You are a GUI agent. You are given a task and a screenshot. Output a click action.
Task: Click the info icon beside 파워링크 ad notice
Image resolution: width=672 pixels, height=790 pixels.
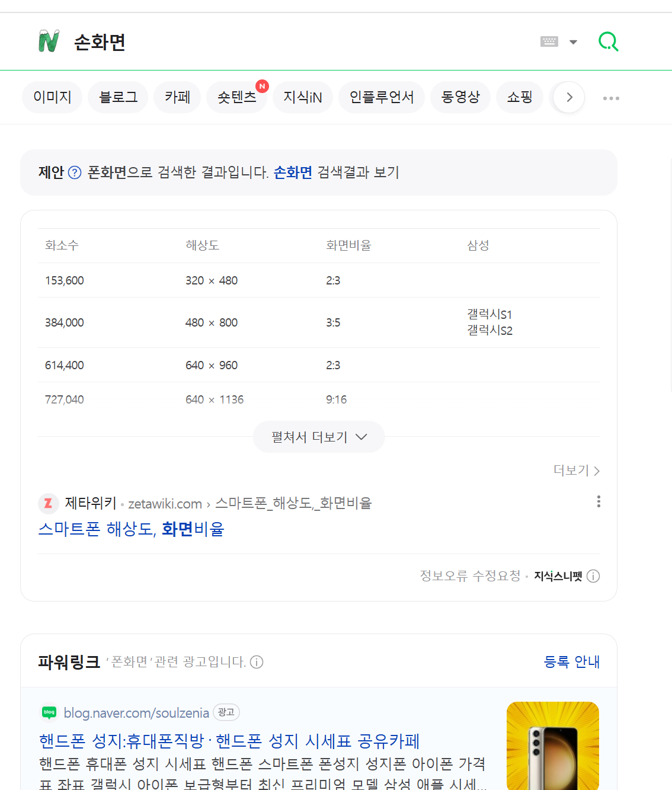click(257, 662)
